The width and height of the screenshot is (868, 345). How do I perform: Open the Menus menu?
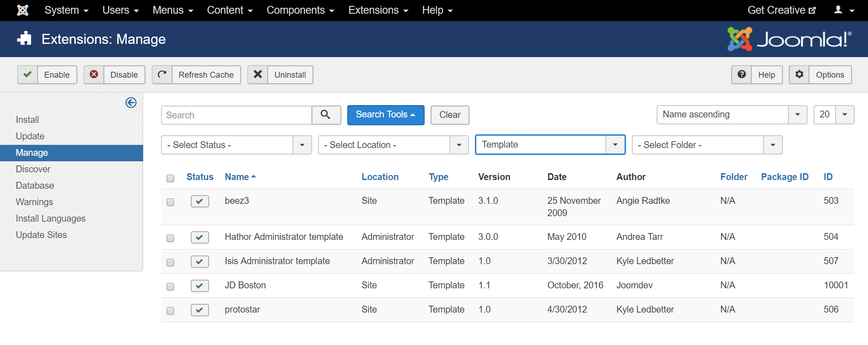click(x=173, y=10)
